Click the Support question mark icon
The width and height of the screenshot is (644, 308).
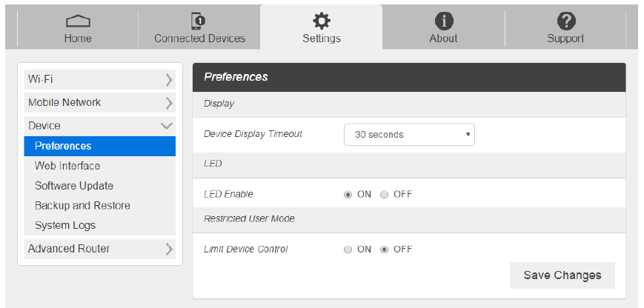point(565,21)
